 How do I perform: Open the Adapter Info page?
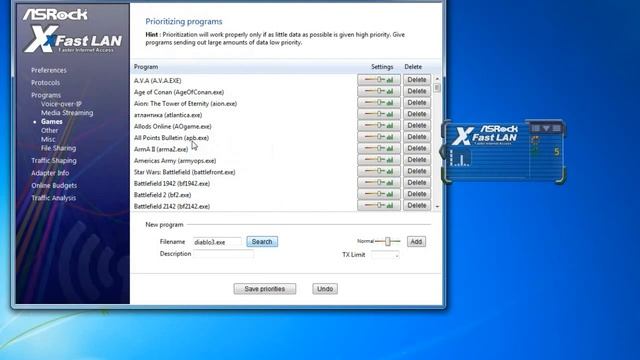pos(50,173)
